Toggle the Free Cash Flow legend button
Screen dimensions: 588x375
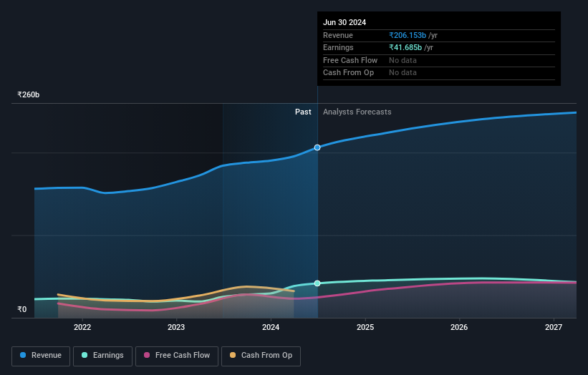(177, 356)
